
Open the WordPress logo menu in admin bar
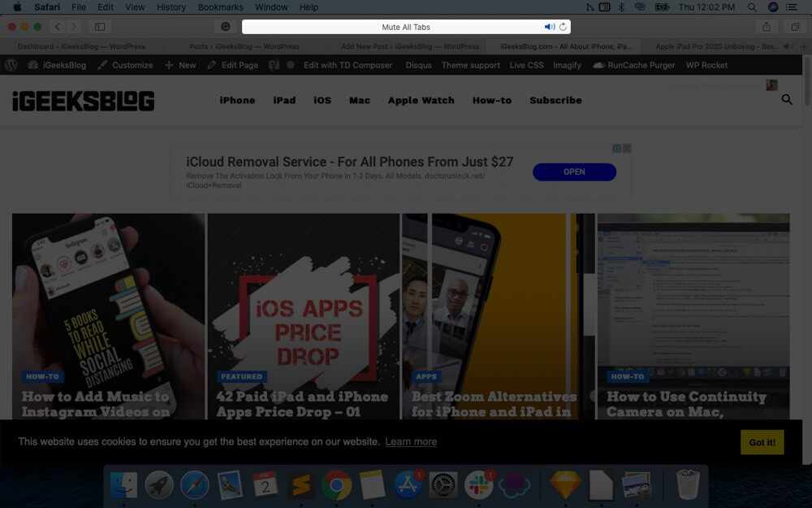tap(11, 65)
